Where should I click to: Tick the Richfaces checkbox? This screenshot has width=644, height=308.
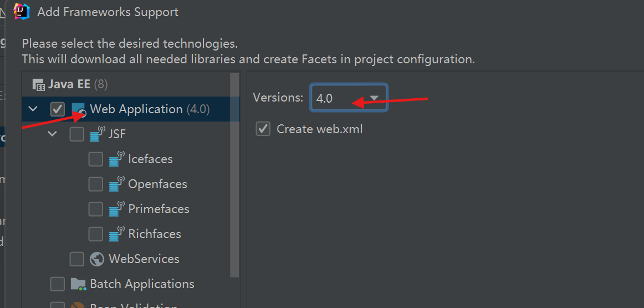[x=96, y=234]
